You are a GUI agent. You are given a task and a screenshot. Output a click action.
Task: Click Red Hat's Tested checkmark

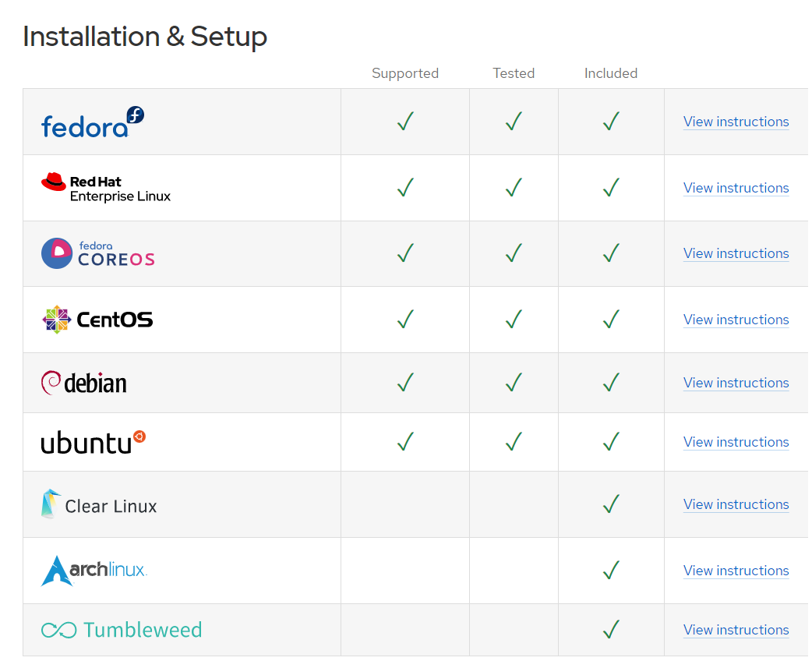point(514,188)
